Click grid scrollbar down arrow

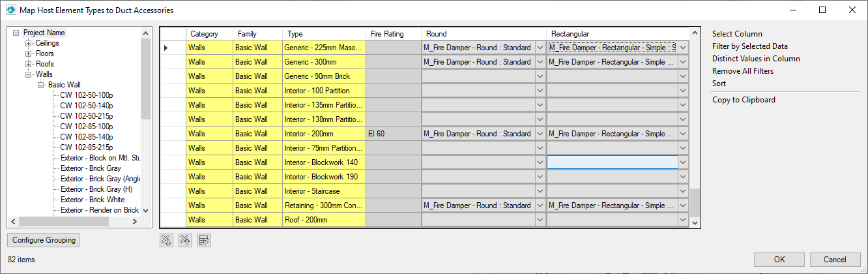coord(695,222)
